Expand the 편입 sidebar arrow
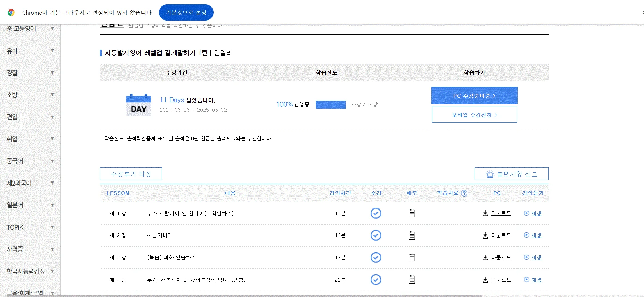This screenshot has width=644, height=297. click(52, 117)
